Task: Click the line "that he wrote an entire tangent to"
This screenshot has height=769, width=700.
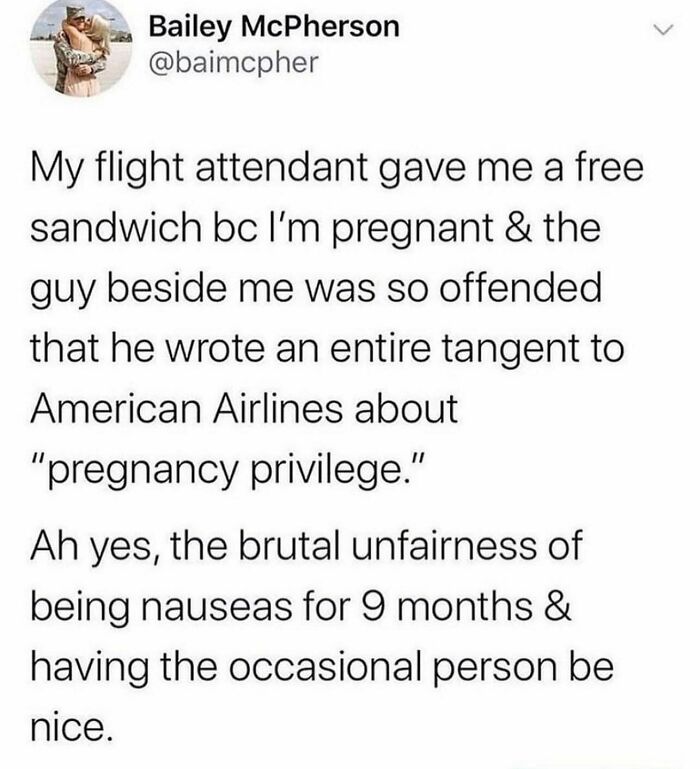Action: coord(327,348)
